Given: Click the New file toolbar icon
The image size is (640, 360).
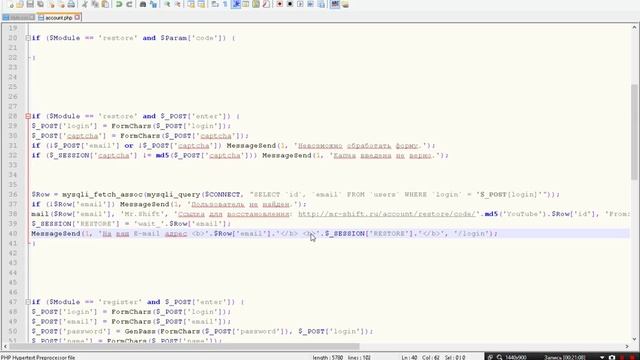Looking at the screenshot, I should point(10,4).
